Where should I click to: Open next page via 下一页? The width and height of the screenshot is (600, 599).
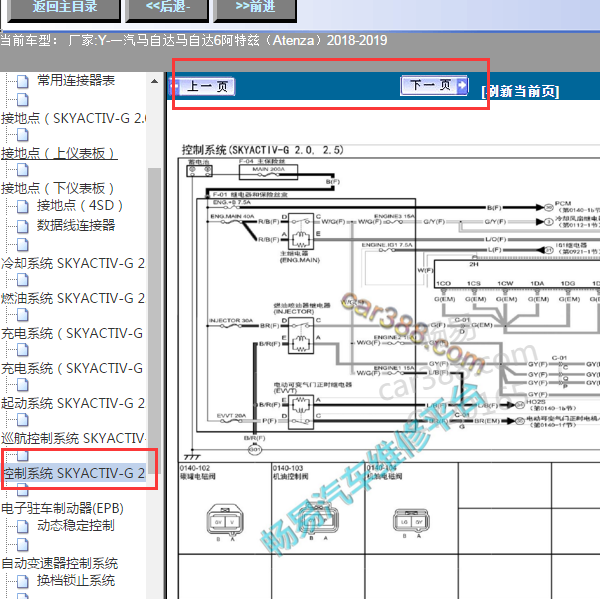pos(434,85)
